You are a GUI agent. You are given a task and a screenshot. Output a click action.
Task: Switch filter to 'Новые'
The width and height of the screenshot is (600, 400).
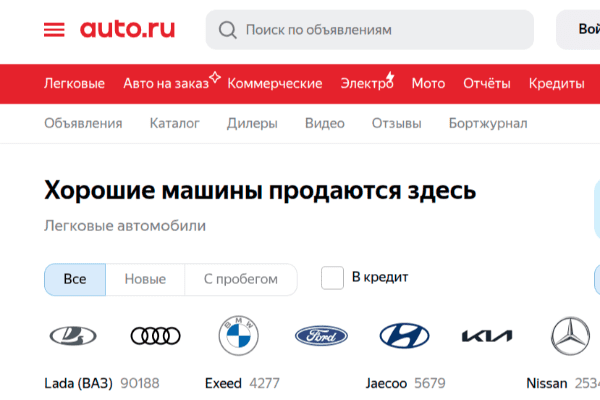[x=145, y=279]
